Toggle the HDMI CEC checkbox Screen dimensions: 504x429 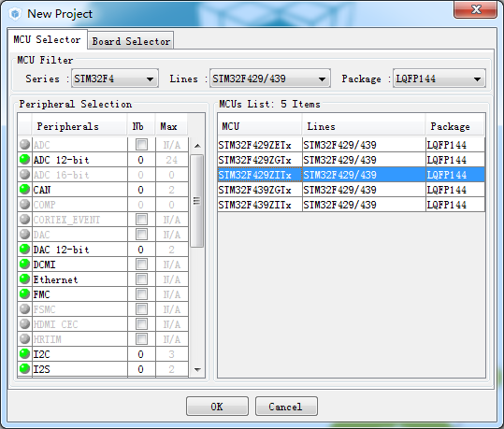(141, 324)
